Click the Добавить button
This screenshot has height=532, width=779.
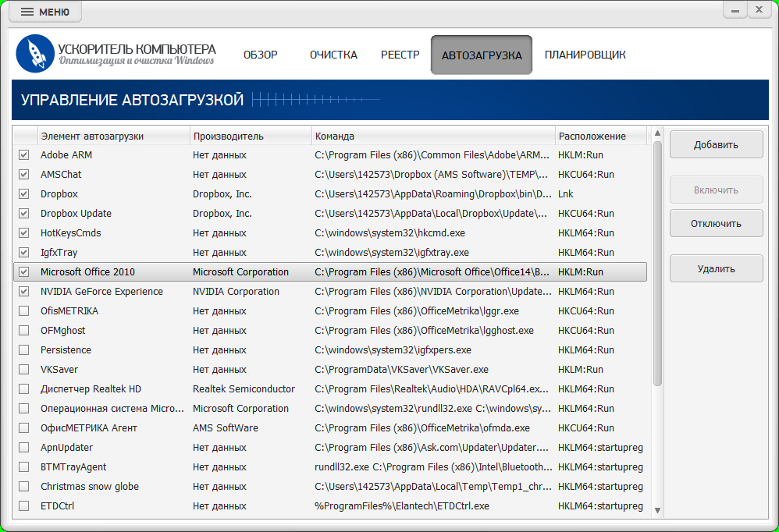pos(716,145)
